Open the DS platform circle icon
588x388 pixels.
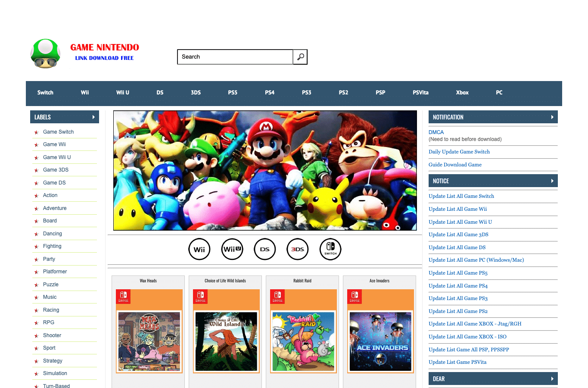coord(265,249)
